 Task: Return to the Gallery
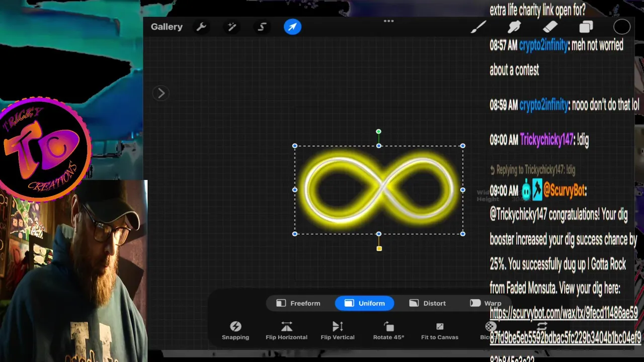point(167,27)
